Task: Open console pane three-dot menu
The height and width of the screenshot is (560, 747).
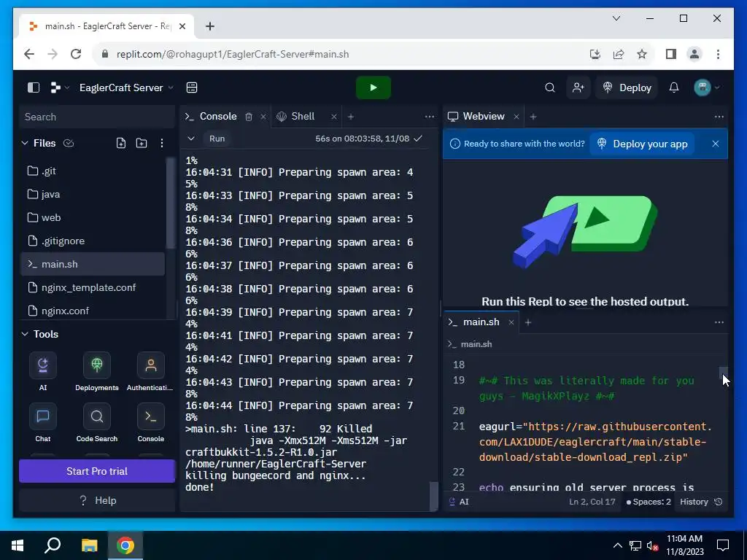Action: (x=429, y=117)
